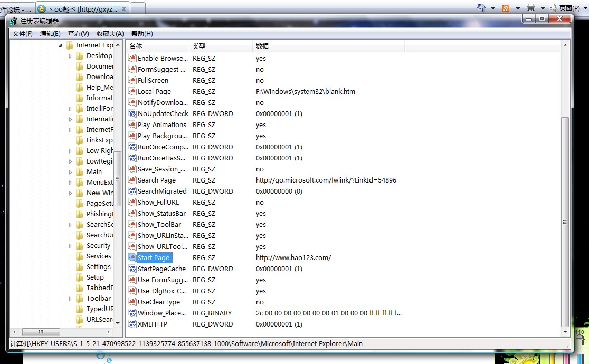
Task: Click the Settings folder icon
Action: [79, 267]
